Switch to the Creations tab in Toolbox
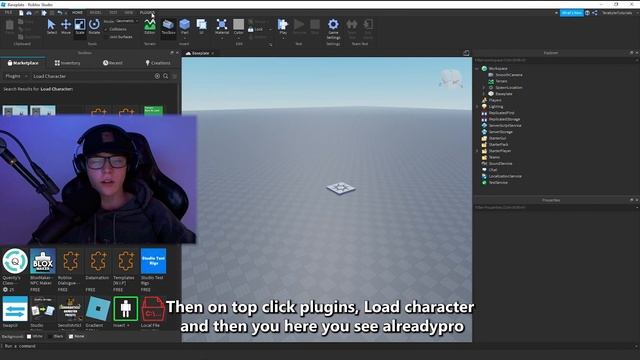Viewport: 640px width, 360px height. pyautogui.click(x=158, y=63)
